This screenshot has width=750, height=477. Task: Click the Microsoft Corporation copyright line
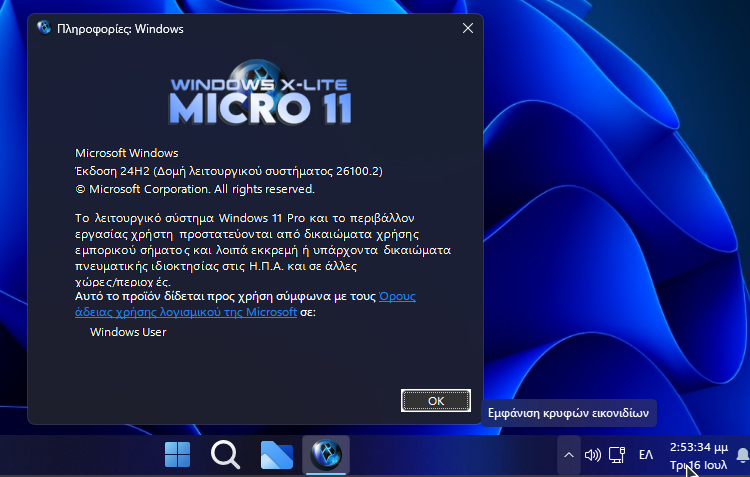(195, 188)
